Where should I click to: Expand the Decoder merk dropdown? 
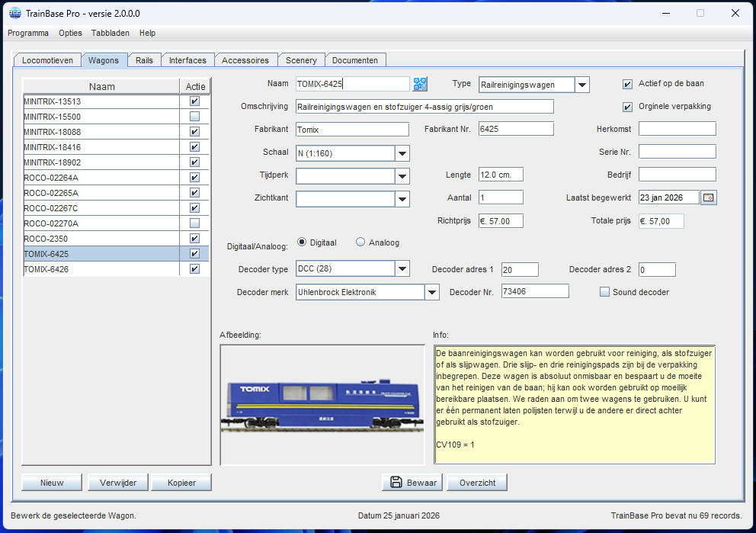point(432,292)
